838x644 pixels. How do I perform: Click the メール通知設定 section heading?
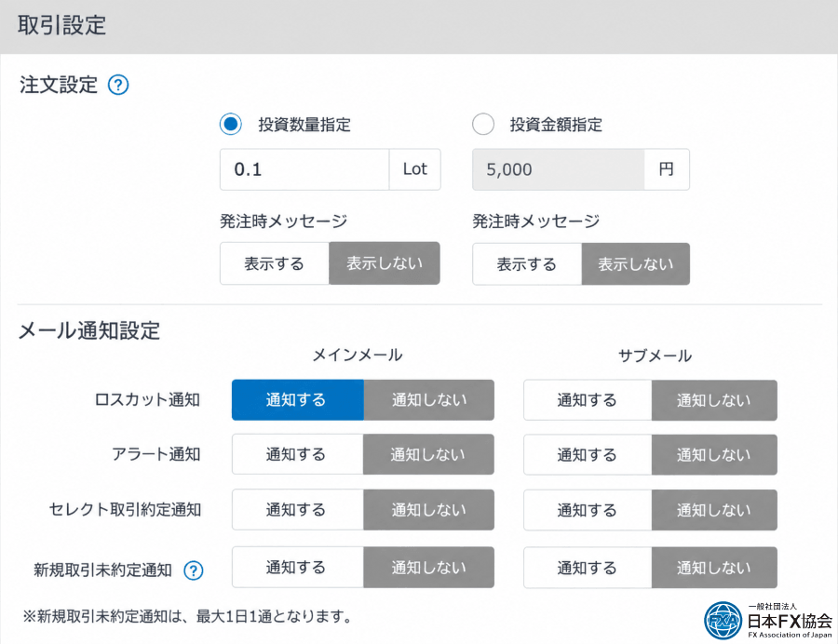pos(89,330)
